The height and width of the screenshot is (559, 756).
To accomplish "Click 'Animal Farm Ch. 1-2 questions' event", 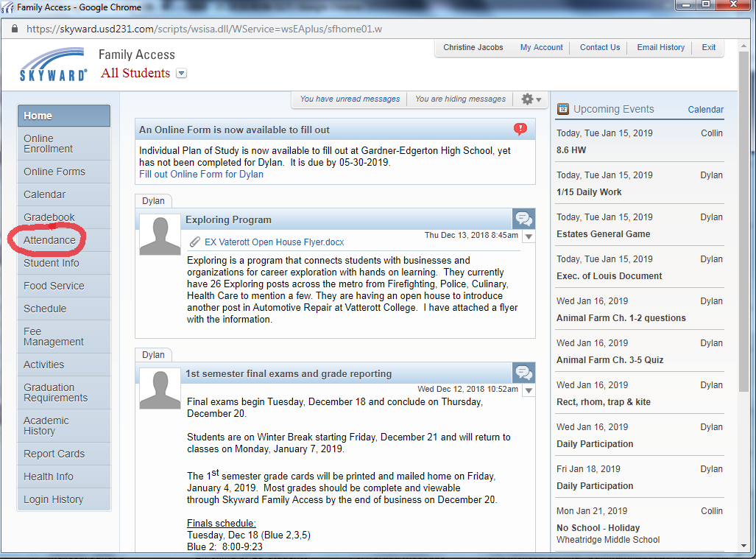I will pyautogui.click(x=621, y=318).
